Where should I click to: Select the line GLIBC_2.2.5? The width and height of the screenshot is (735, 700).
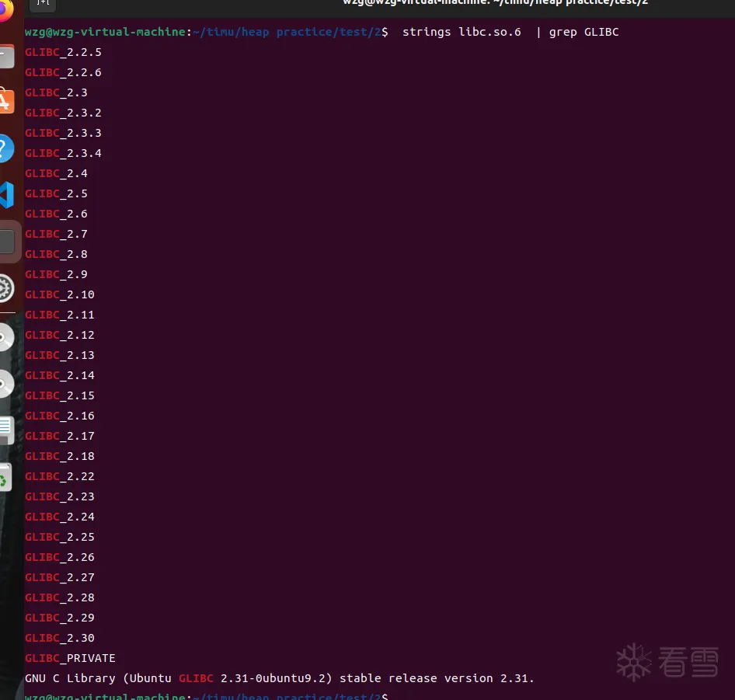tap(63, 52)
